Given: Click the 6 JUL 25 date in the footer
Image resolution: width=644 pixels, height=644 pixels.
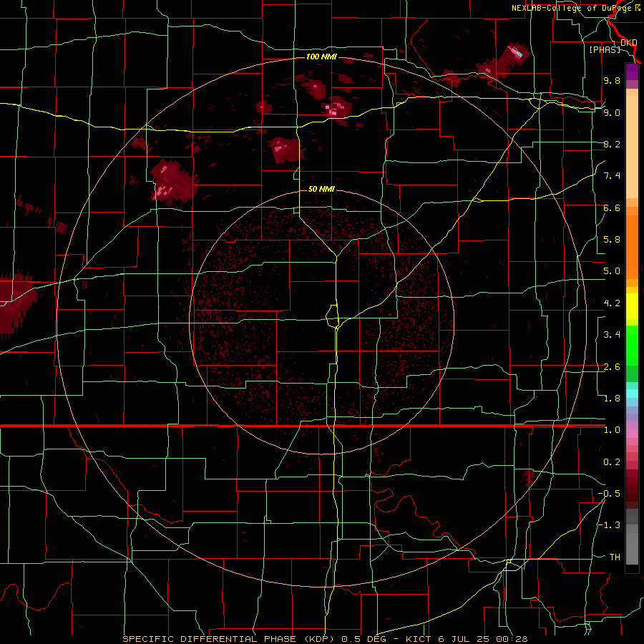Looking at the screenshot, I should coord(465,639).
